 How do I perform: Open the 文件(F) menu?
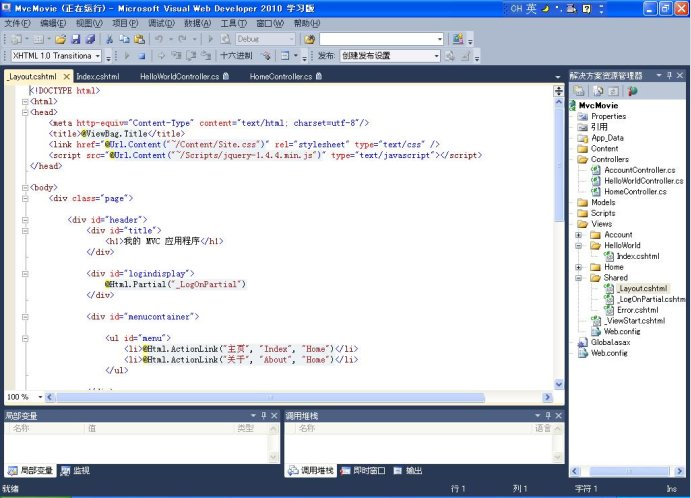pyautogui.click(x=18, y=23)
